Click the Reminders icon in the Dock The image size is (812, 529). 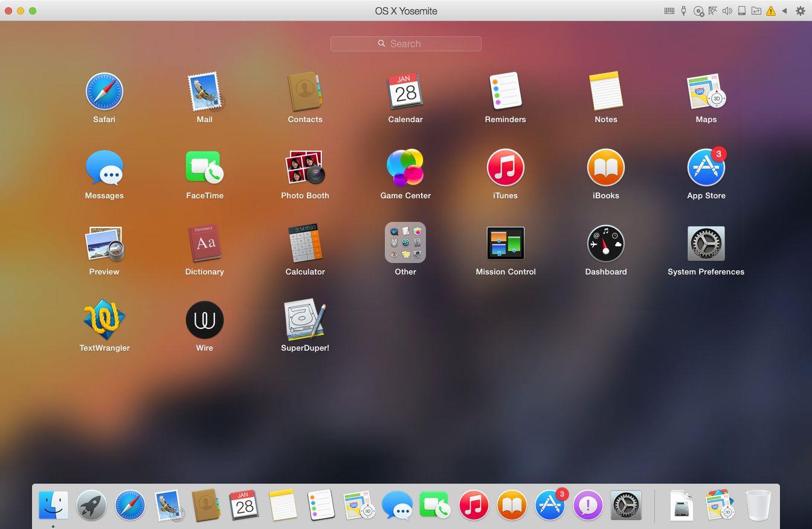(x=320, y=505)
